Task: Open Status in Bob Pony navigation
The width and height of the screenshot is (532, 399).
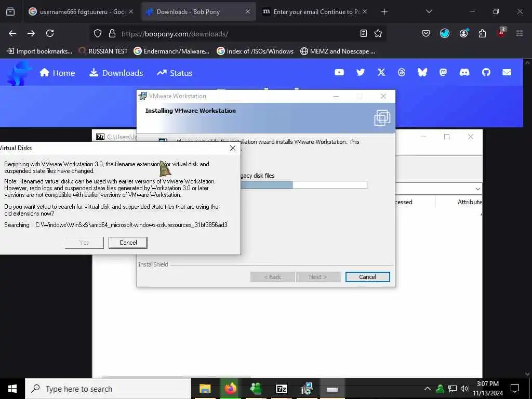Action: coord(175,73)
